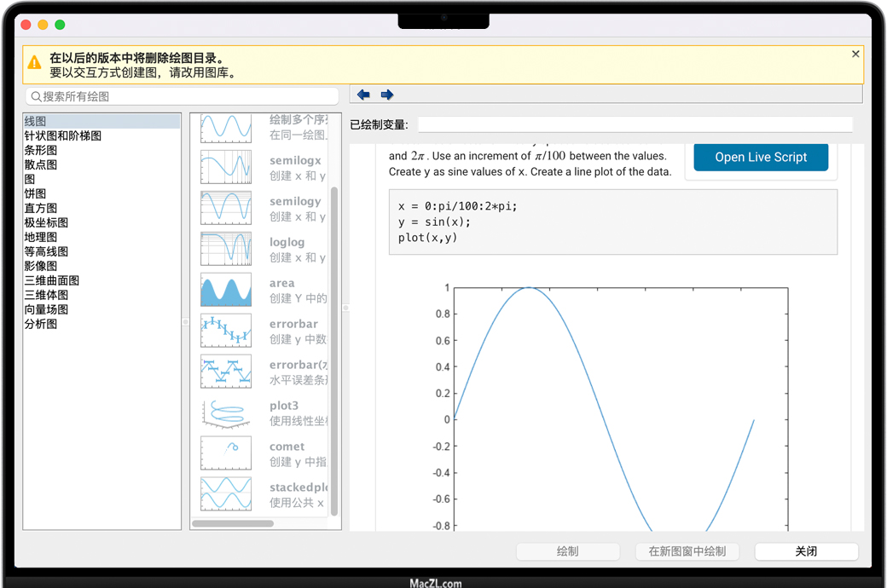The image size is (887, 588).
Task: Click the green macOS zoom button
Action: coord(60,25)
